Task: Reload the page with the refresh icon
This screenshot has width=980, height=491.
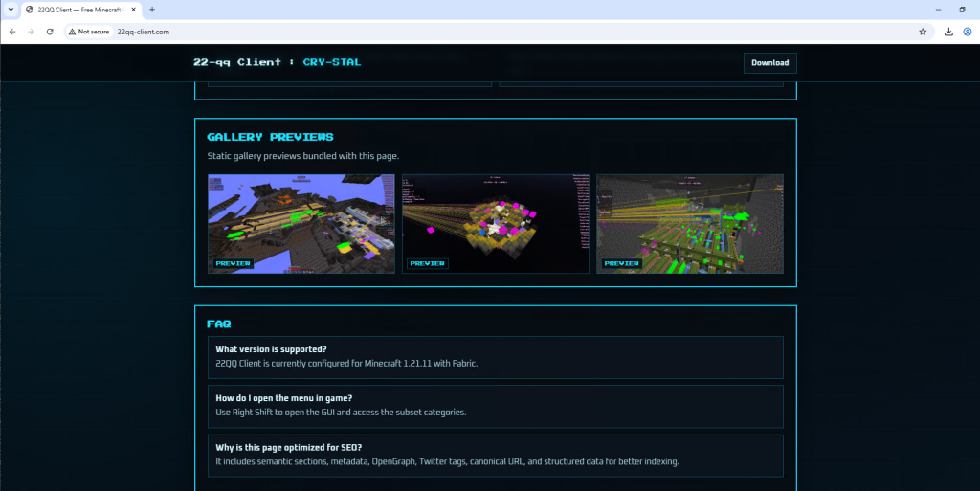Action: pos(50,32)
